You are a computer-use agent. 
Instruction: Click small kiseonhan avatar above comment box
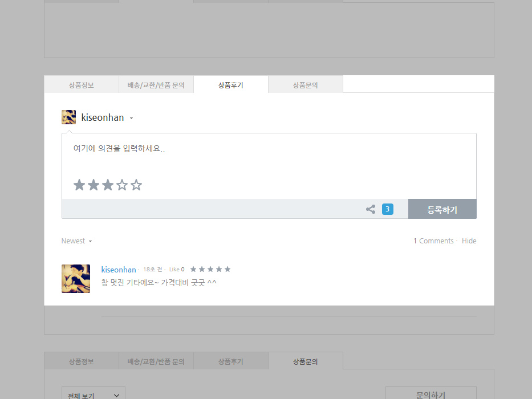pos(68,117)
